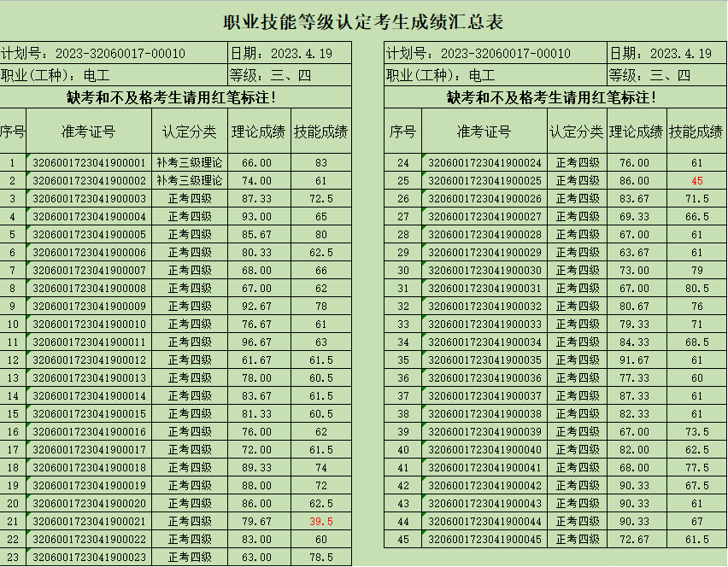Viewport: 728px width, 567px height.
Task: Select admission number ending 0042
Action: (x=484, y=486)
